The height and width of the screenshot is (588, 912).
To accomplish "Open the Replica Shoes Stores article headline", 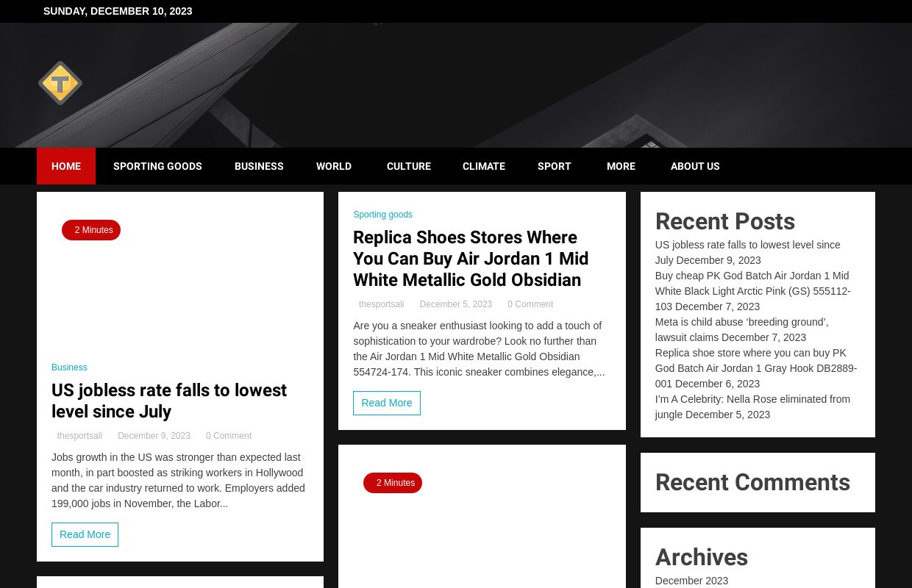I will 471,259.
